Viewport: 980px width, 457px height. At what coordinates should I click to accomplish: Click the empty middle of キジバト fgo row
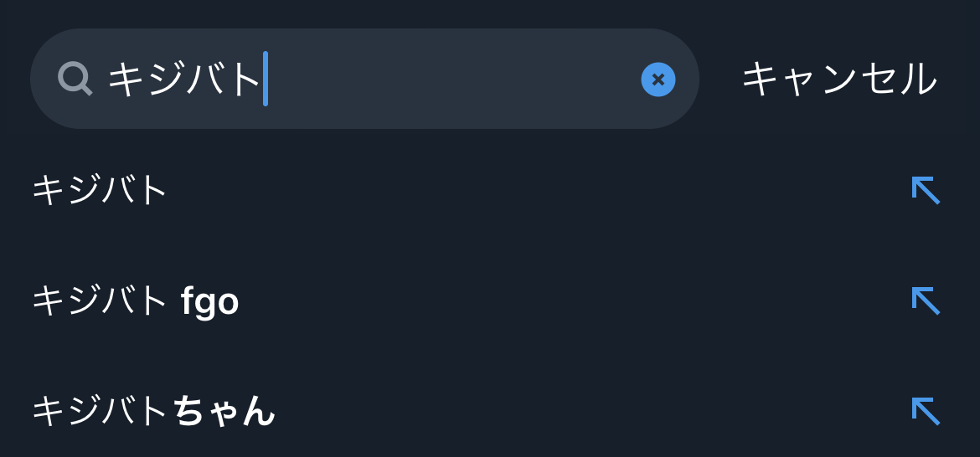(x=570, y=300)
